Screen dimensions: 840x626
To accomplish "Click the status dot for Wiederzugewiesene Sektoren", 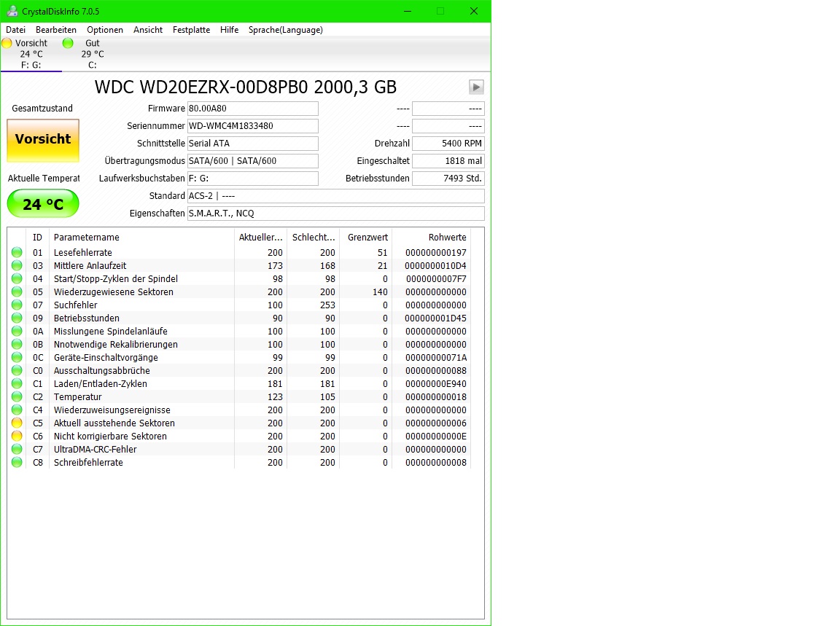I will pos(17,292).
